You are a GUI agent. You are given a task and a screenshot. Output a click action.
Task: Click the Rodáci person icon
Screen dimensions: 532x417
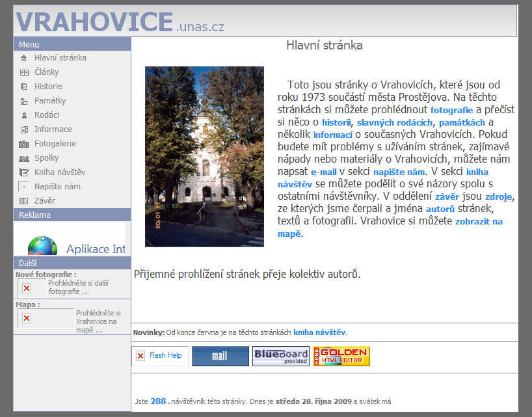click(24, 115)
